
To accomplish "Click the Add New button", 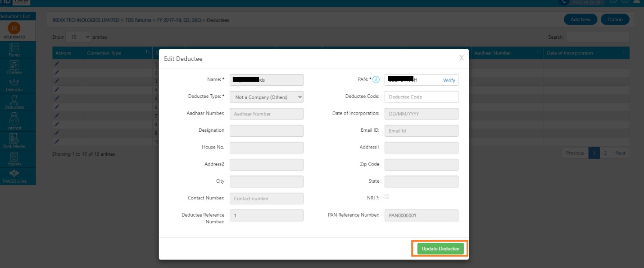I will click(581, 19).
